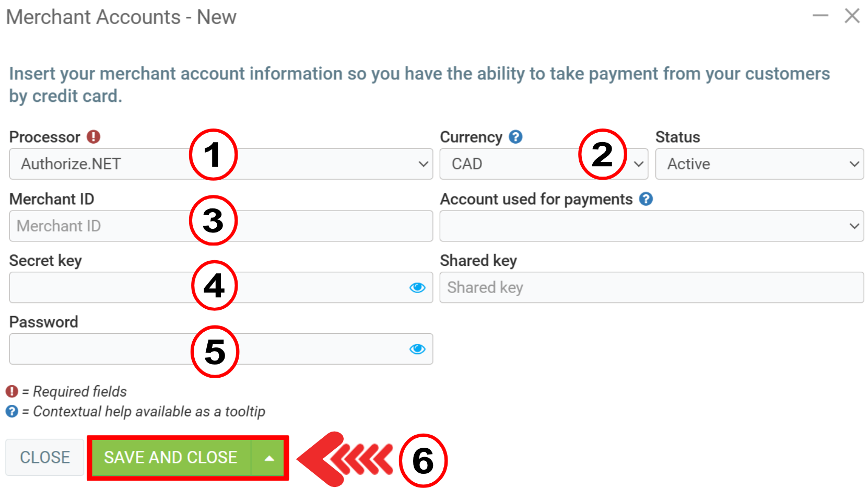Change the Status dropdown from Active
Viewport: 868px width, 489px height.
pos(759,164)
